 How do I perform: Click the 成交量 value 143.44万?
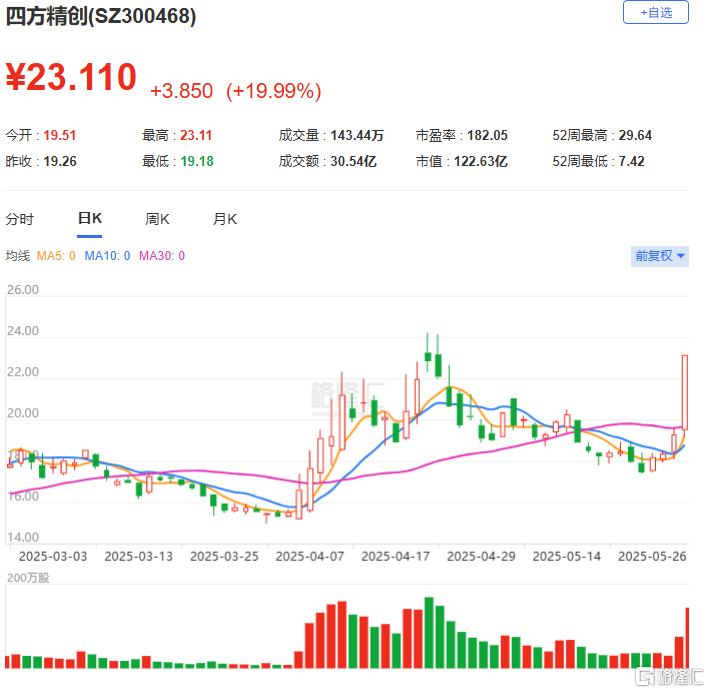(x=357, y=135)
